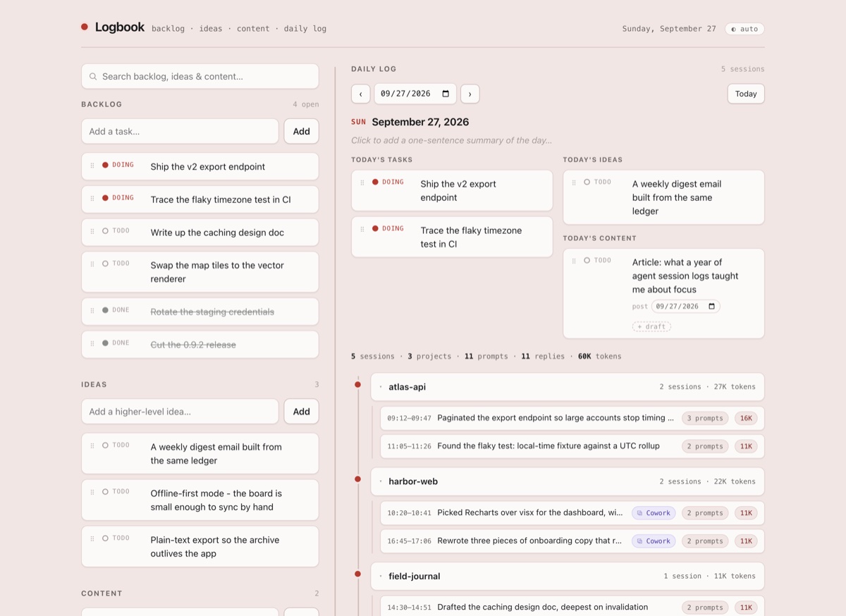Expand 2 prompts on Found the flaky test session
Screen dimensions: 846x616
coord(705,446)
